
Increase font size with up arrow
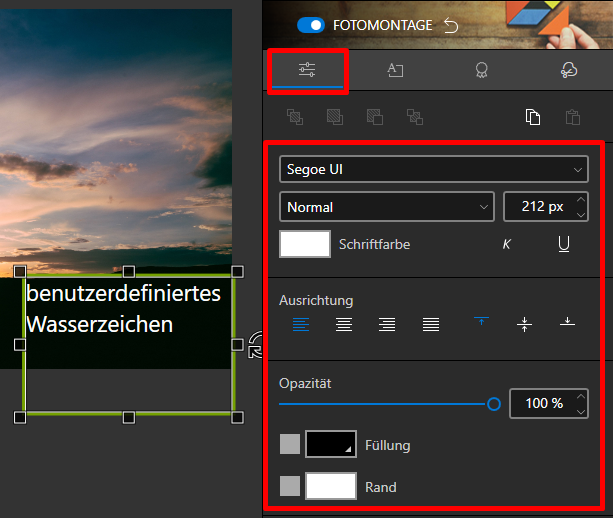(581, 199)
